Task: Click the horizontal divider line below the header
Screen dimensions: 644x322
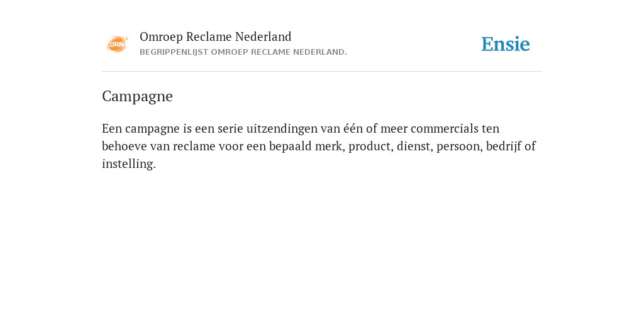Action: [322, 72]
